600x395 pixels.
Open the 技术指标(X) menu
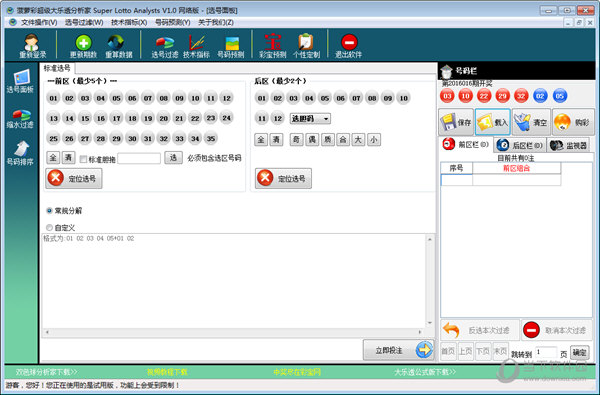[x=129, y=23]
